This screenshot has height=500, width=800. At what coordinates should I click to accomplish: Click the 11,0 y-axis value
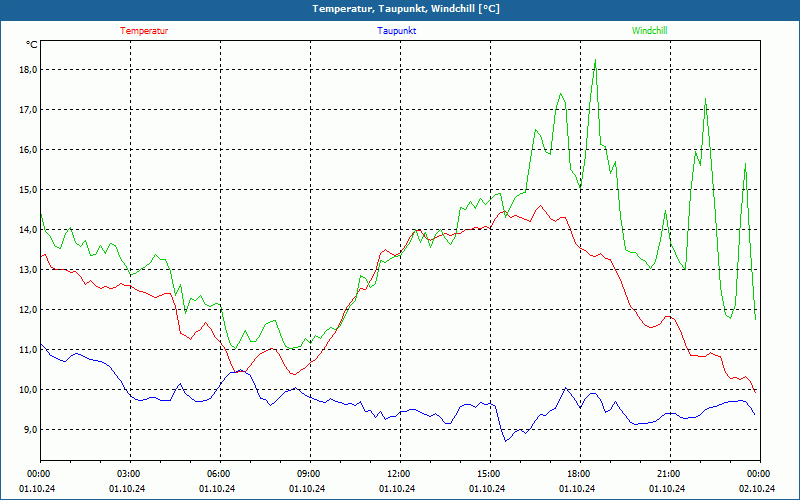tap(30, 350)
